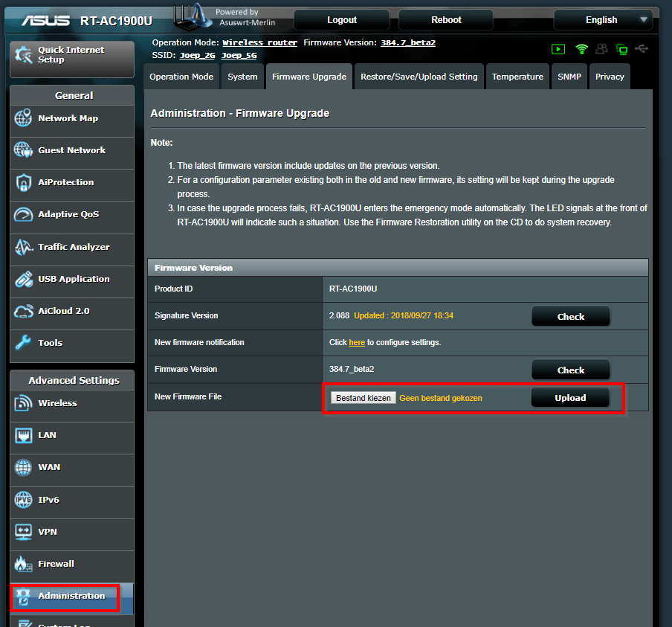Check the Signature Version for updates

[570, 315]
